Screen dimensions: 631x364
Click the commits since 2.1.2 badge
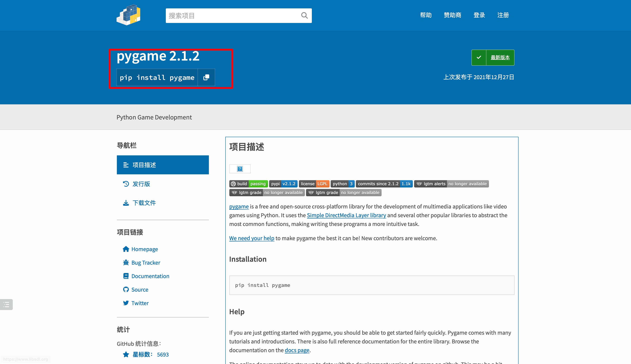tap(384, 184)
